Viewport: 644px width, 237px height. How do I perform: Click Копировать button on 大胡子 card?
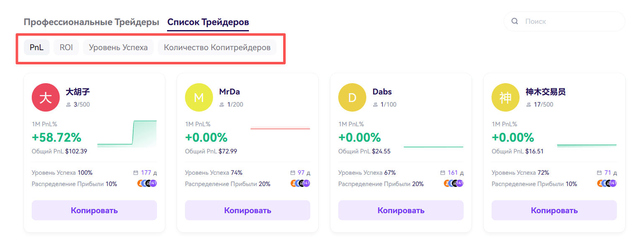(x=94, y=210)
